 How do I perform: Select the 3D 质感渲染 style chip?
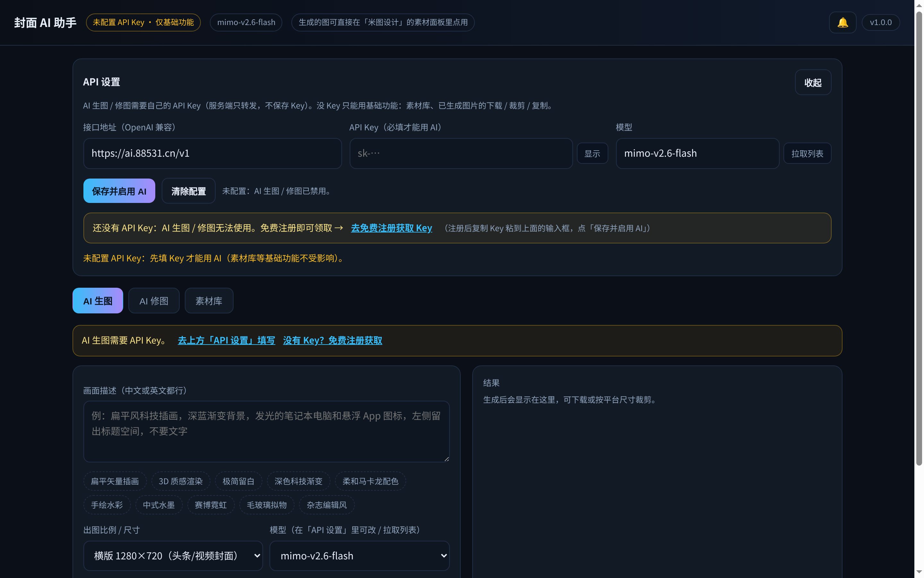181,481
